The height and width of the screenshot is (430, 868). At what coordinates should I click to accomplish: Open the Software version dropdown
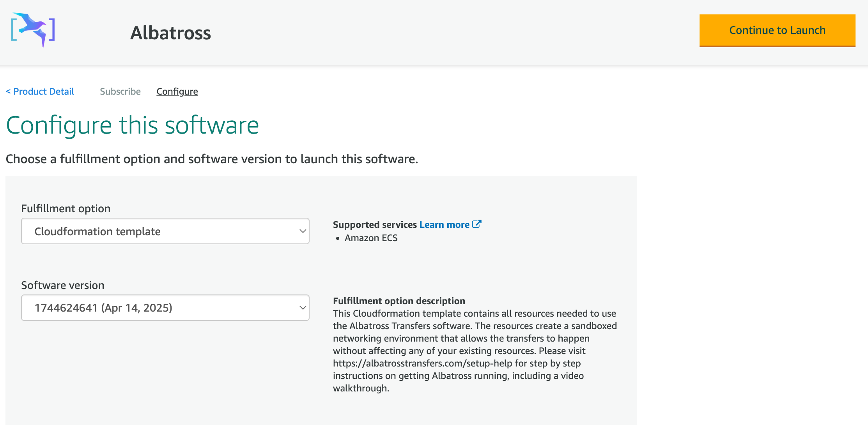point(165,308)
